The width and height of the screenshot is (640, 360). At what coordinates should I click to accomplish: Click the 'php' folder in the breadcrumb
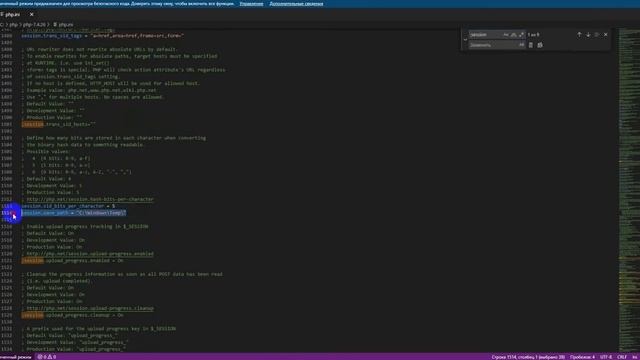13,24
